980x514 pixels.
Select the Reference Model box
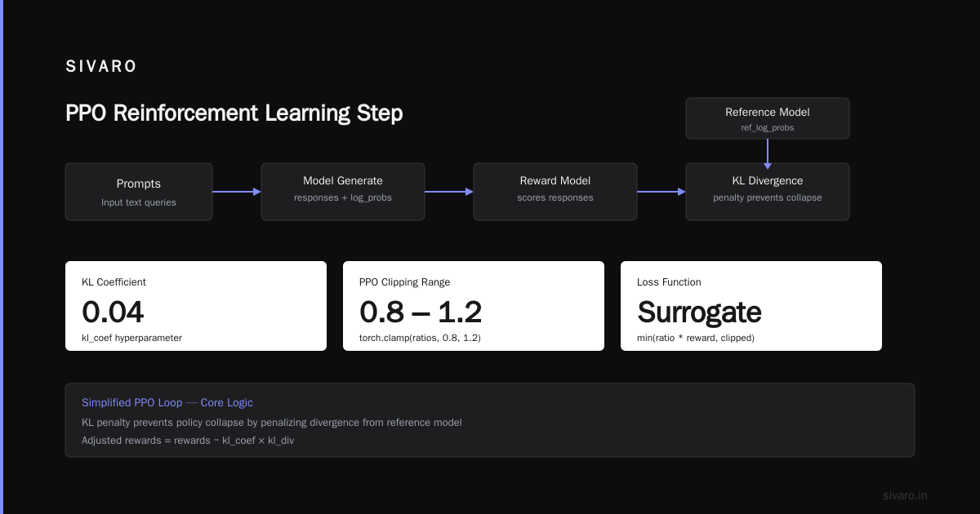point(768,118)
